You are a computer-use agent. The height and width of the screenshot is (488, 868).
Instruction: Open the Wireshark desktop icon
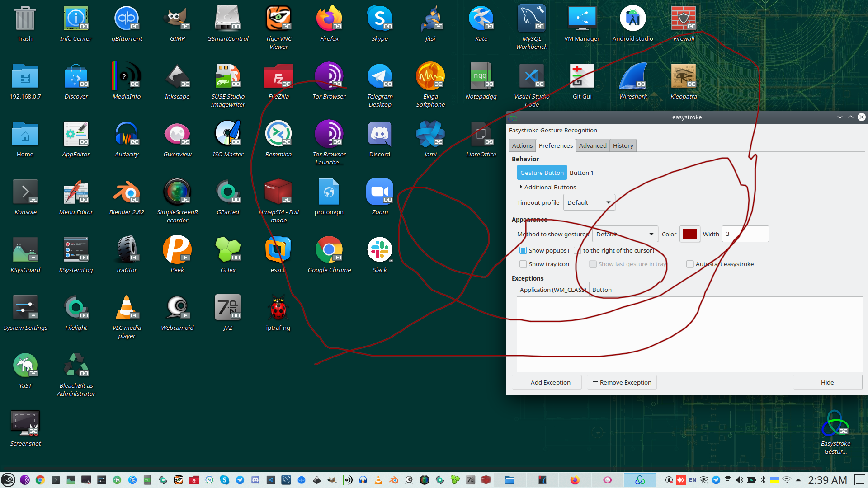(x=633, y=78)
